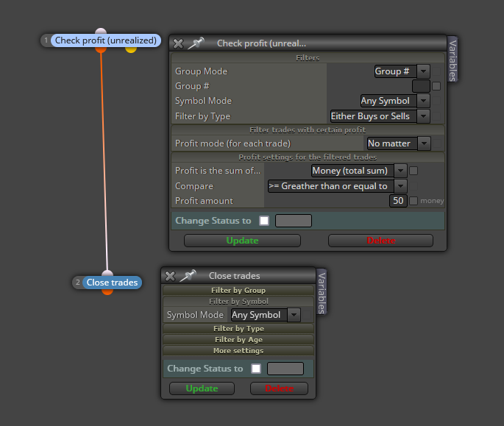Click status color swatch in Close trades panel

click(x=285, y=369)
